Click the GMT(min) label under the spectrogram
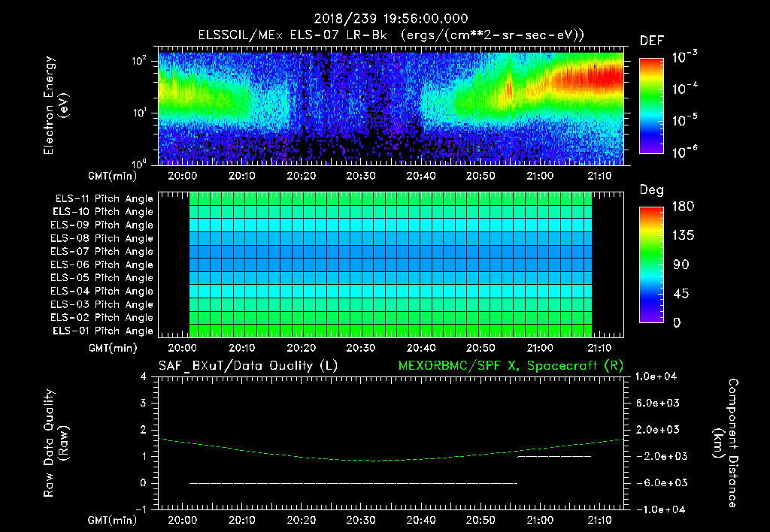The width and height of the screenshot is (770, 532). (113, 176)
